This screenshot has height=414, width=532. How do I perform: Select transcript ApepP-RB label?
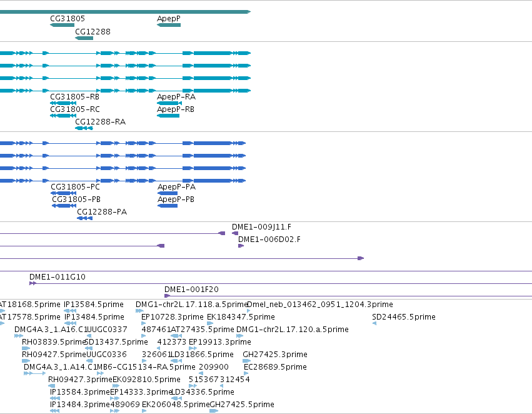pyautogui.click(x=176, y=109)
